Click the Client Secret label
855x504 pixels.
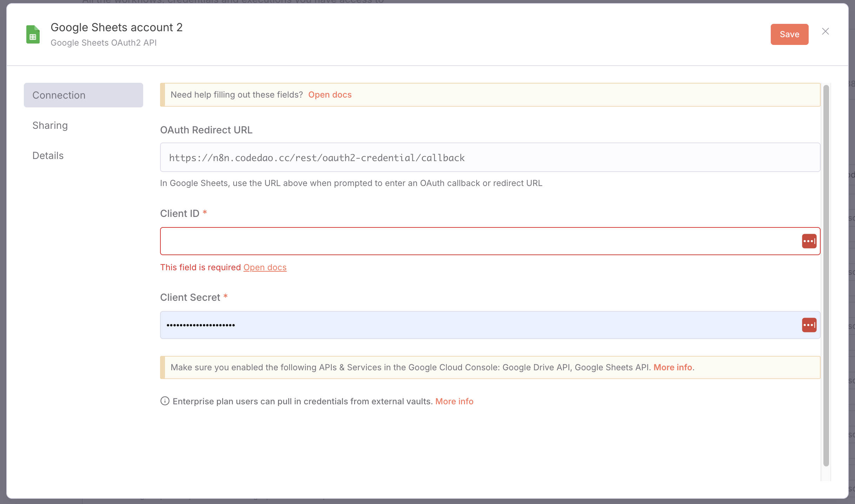click(190, 297)
